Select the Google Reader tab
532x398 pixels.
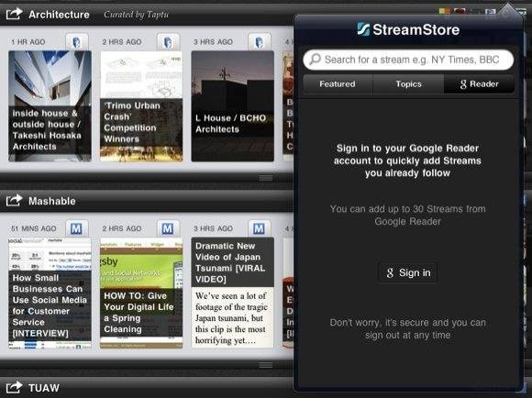pos(479,83)
